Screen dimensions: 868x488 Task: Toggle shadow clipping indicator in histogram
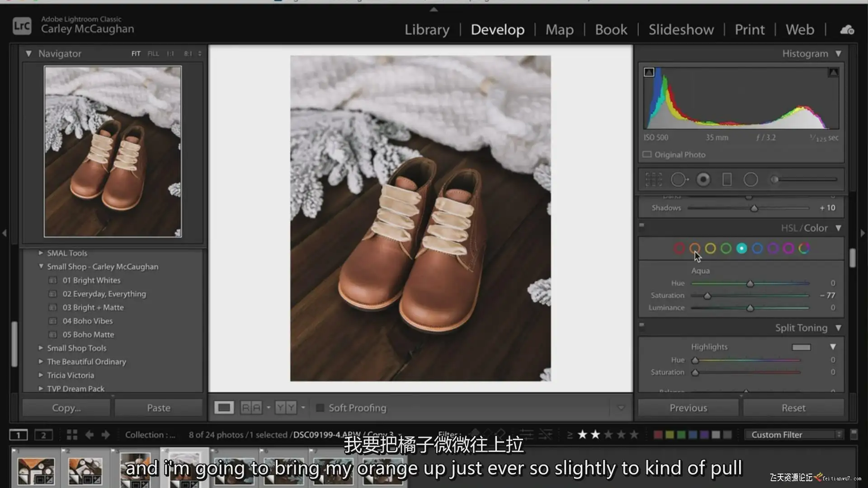[x=649, y=72]
